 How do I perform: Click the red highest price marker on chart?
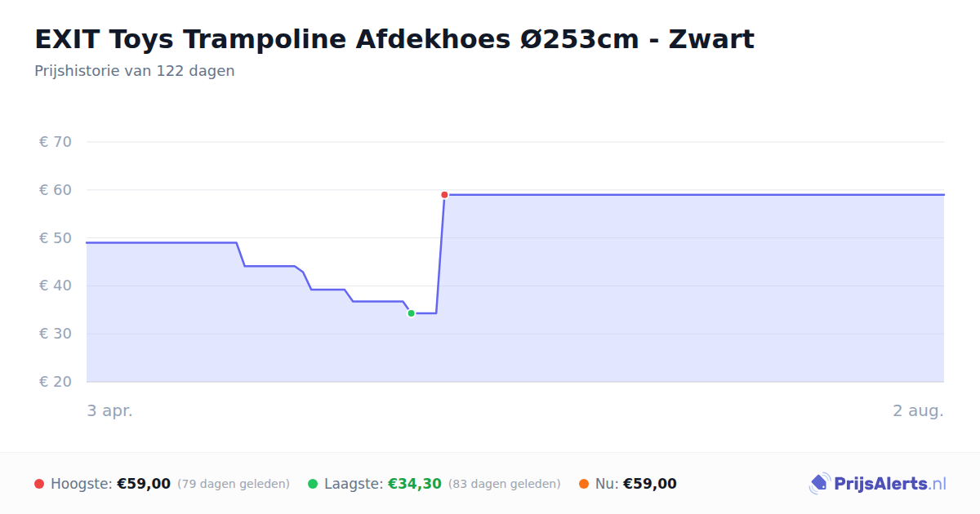[x=444, y=195]
